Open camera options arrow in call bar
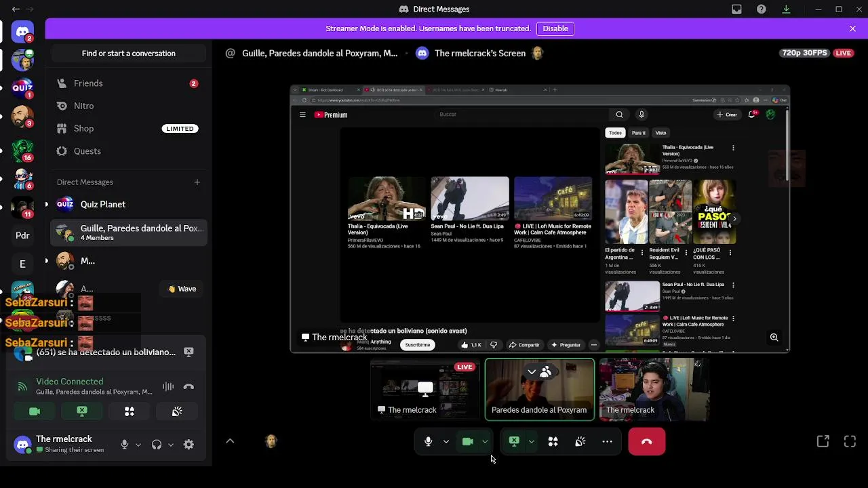Image resolution: width=868 pixels, height=488 pixels. tap(485, 441)
